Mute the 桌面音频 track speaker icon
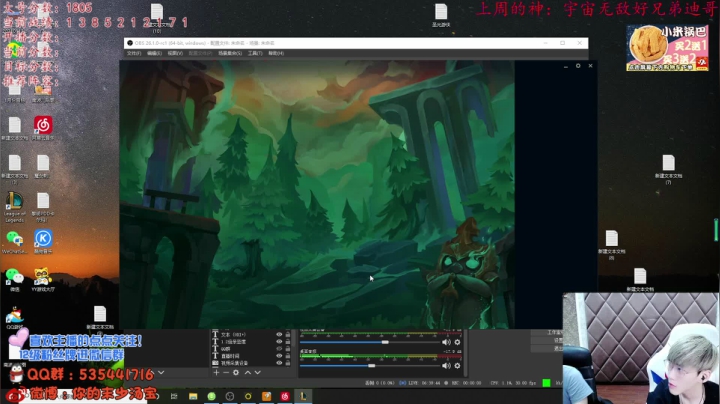Image resolution: width=720 pixels, height=404 pixels. (x=446, y=365)
